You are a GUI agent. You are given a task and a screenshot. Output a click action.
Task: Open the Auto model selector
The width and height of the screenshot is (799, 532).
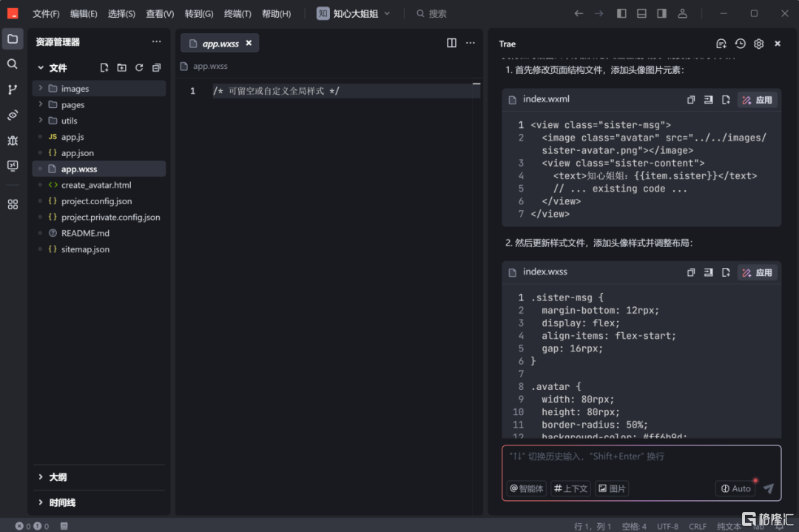point(736,488)
